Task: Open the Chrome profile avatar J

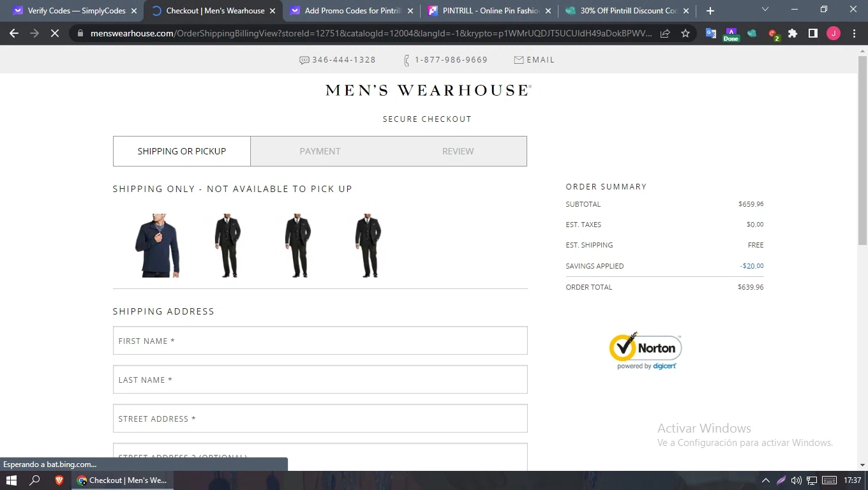Action: [x=834, y=33]
